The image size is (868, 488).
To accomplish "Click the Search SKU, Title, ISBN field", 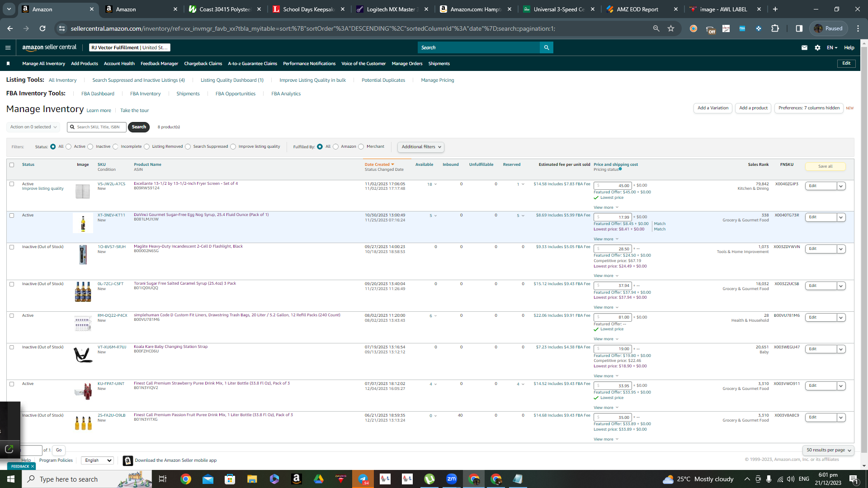I will 97,127.
